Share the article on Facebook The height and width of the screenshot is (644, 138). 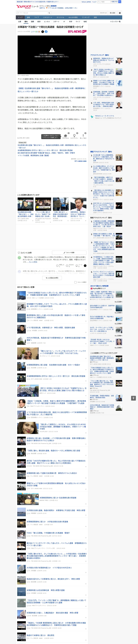pos(46,32)
